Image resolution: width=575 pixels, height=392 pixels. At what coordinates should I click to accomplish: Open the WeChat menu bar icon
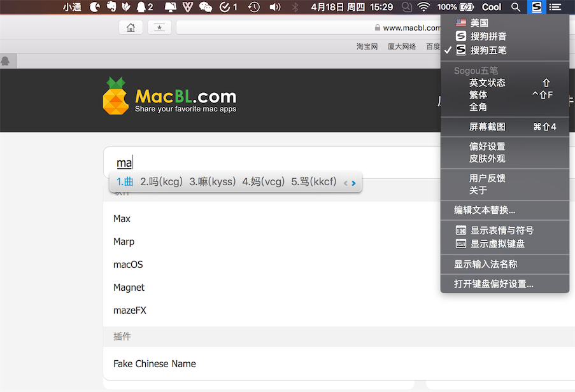point(205,7)
